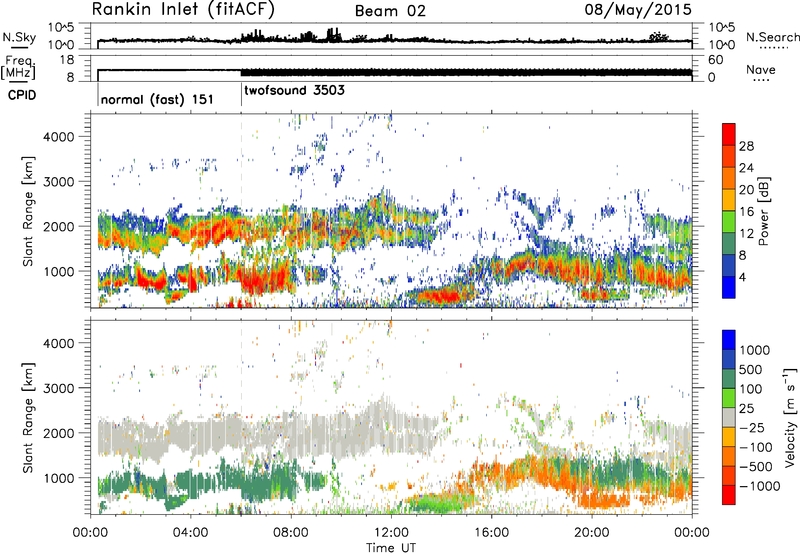This screenshot has height=554, width=800.
Task: Click the '28' tick on the power scale
Action: pyautogui.click(x=746, y=146)
